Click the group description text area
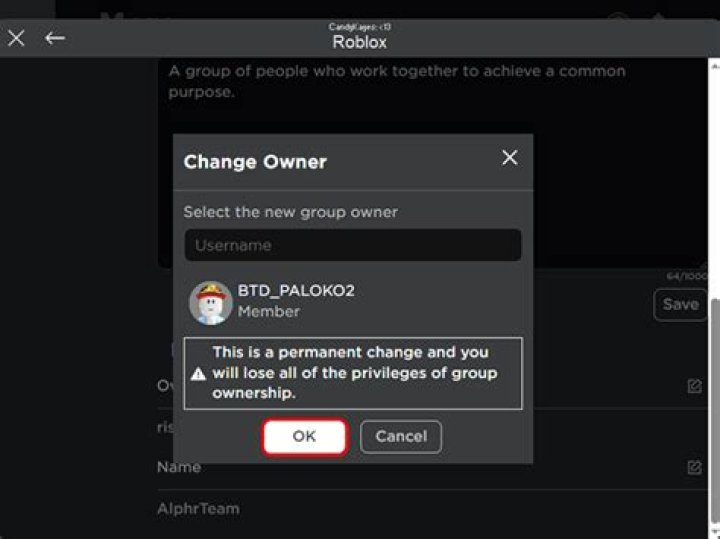Viewport: 720px width, 539px height. click(x=400, y=90)
